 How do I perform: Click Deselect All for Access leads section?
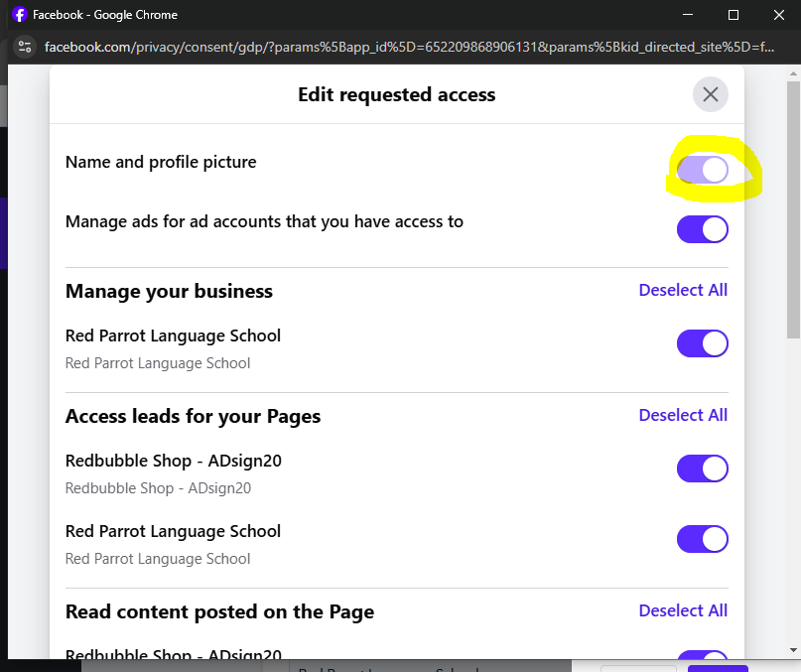(x=683, y=416)
